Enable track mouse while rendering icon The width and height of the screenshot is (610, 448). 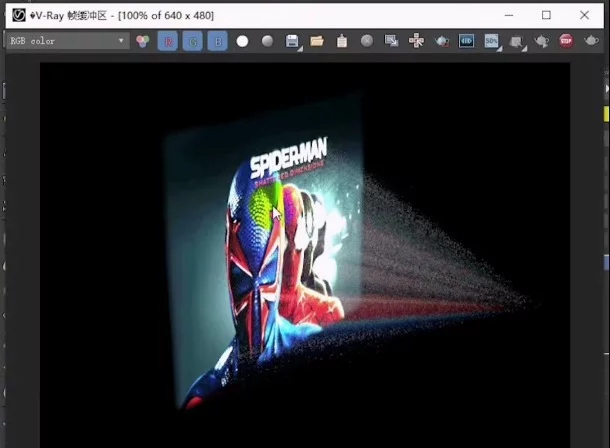click(416, 41)
